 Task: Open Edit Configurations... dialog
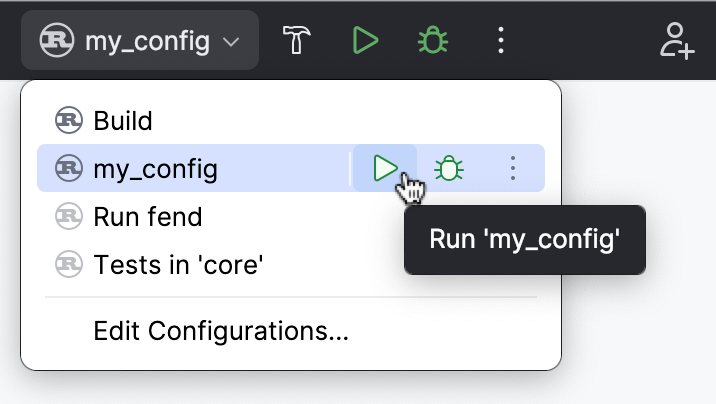(221, 331)
